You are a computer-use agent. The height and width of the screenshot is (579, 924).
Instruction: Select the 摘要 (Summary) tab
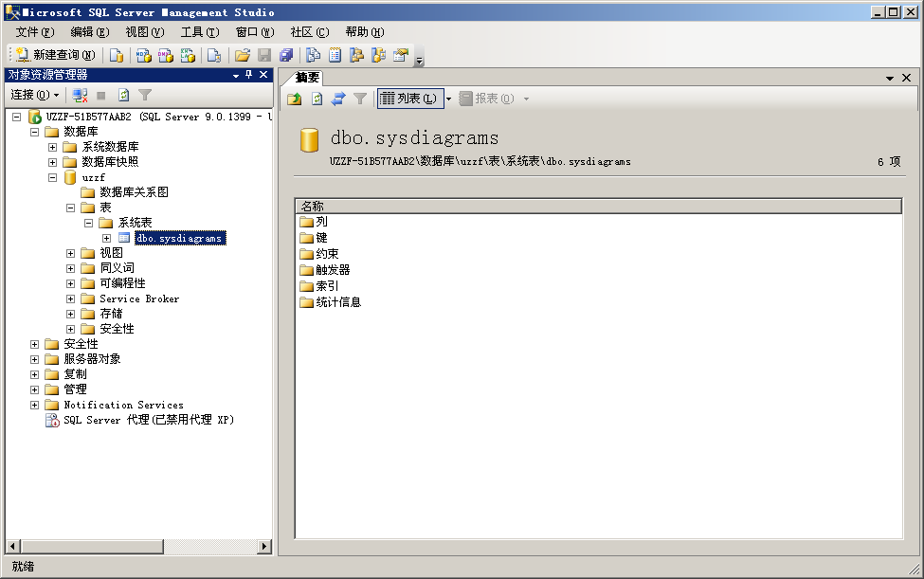tap(307, 77)
